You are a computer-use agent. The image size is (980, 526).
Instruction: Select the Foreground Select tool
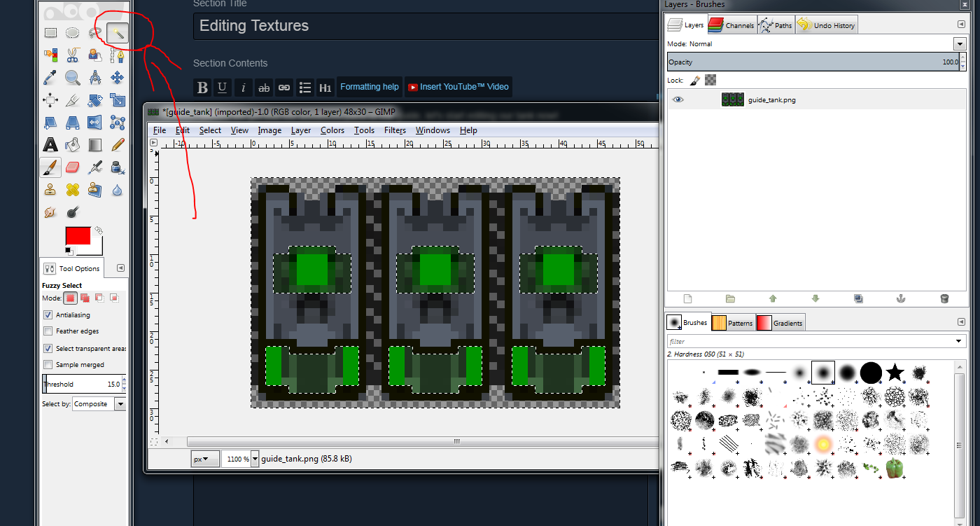point(95,55)
